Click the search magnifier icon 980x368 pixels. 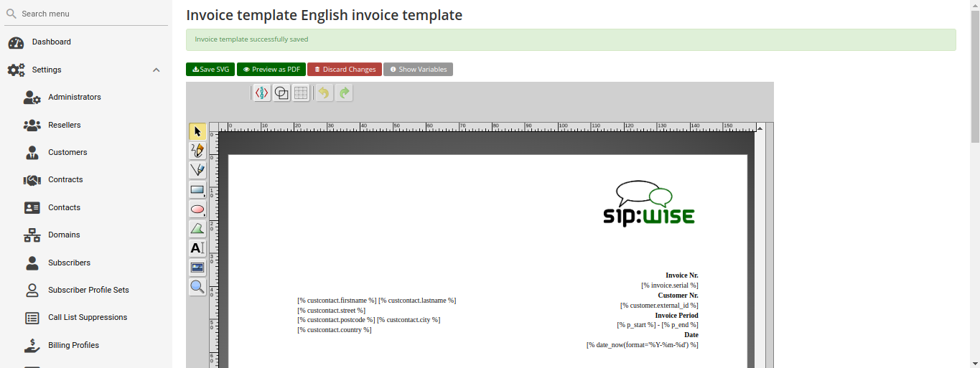pyautogui.click(x=11, y=14)
